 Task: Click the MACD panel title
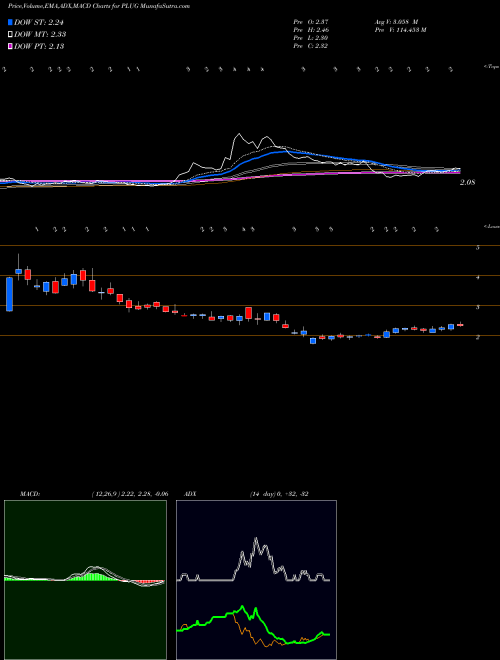[x=30, y=494]
